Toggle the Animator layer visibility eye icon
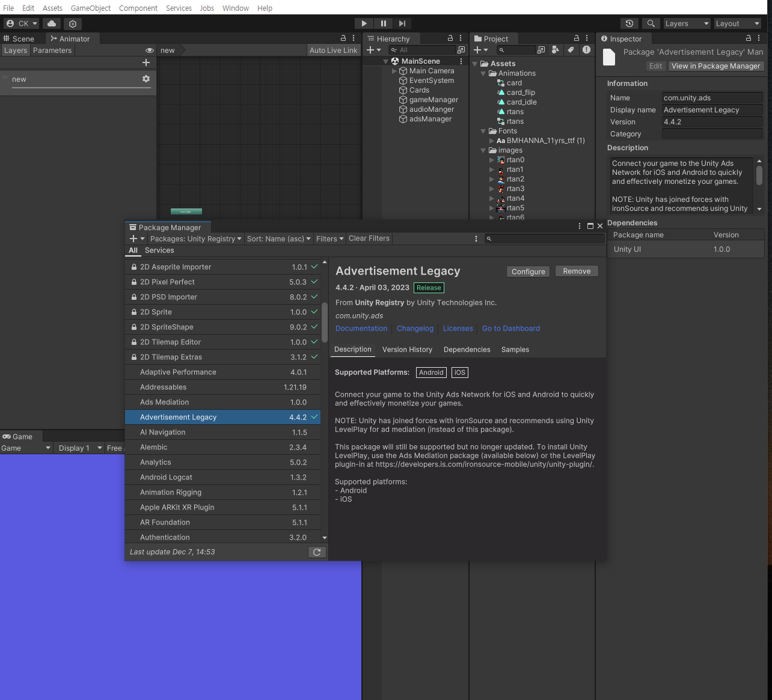Image resolution: width=772 pixels, height=700 pixels. [x=150, y=50]
